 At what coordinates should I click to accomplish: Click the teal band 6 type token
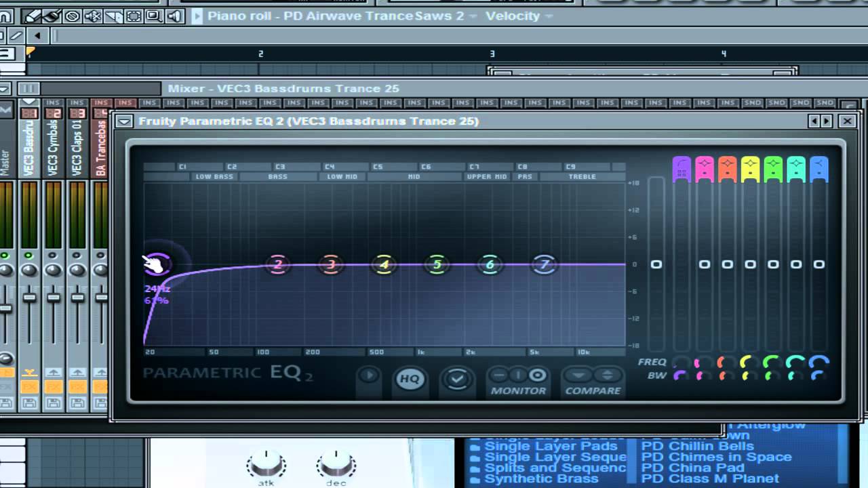[796, 169]
